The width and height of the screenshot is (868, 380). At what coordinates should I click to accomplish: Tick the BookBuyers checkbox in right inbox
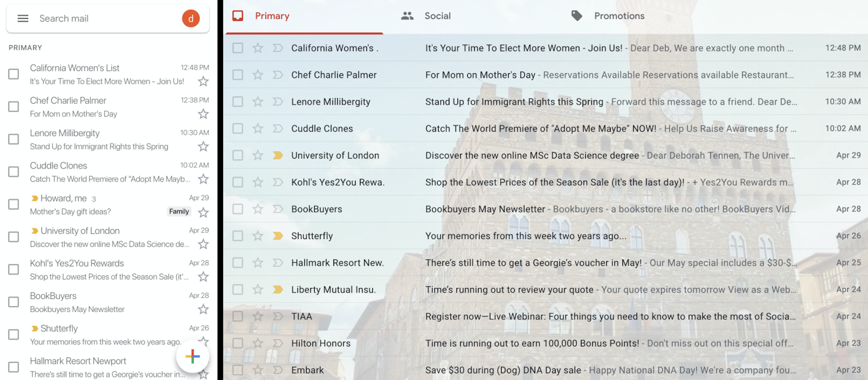tap(238, 209)
